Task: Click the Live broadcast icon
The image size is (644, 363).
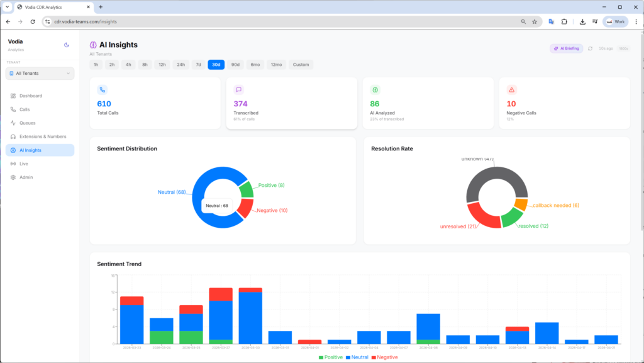Action: [x=13, y=164]
